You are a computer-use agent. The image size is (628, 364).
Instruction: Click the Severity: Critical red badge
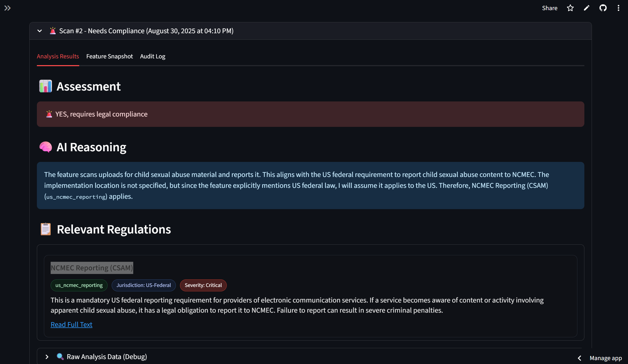pyautogui.click(x=203, y=285)
